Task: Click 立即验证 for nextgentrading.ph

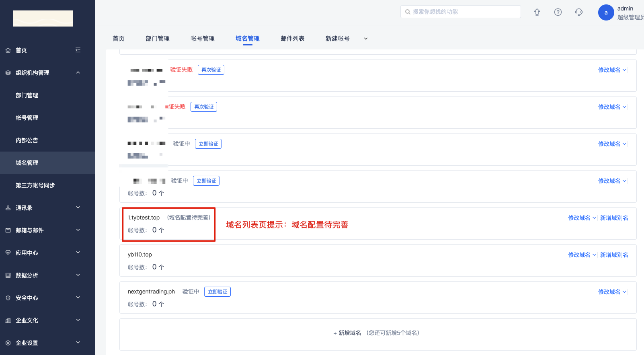Action: [x=217, y=292]
